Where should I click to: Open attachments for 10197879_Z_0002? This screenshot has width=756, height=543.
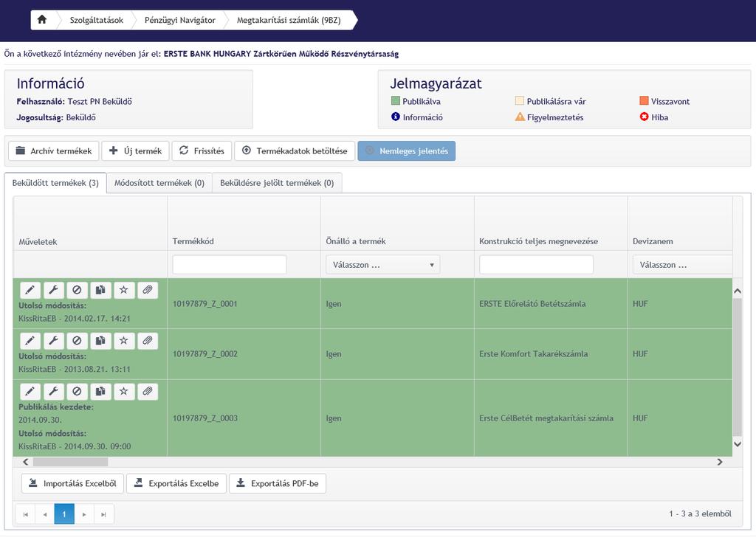(x=148, y=341)
